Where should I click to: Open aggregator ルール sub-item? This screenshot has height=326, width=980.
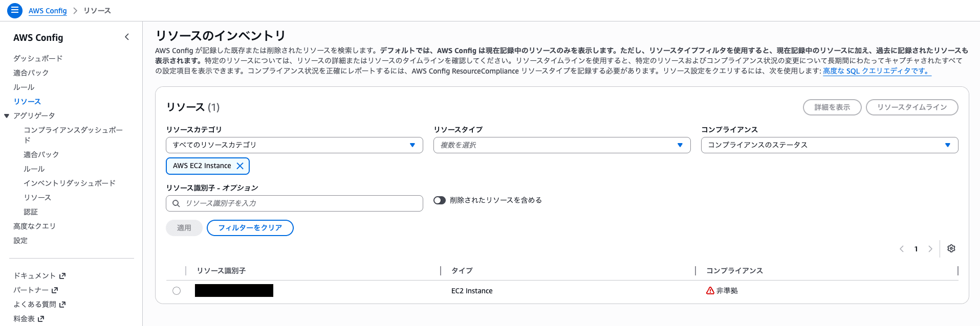point(34,169)
